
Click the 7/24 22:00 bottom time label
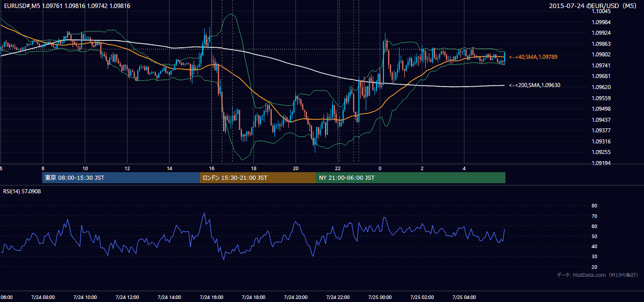(338, 297)
